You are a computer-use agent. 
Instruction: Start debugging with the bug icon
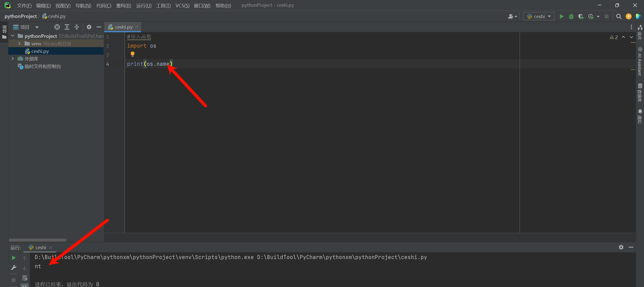pyautogui.click(x=571, y=17)
